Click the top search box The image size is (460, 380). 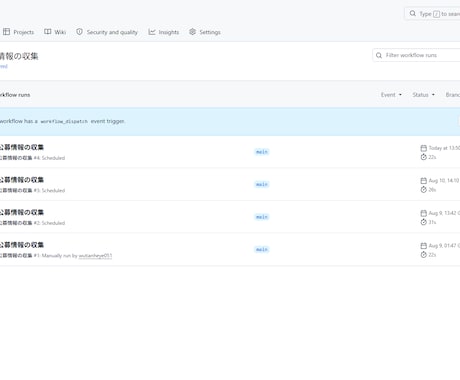pos(432,14)
